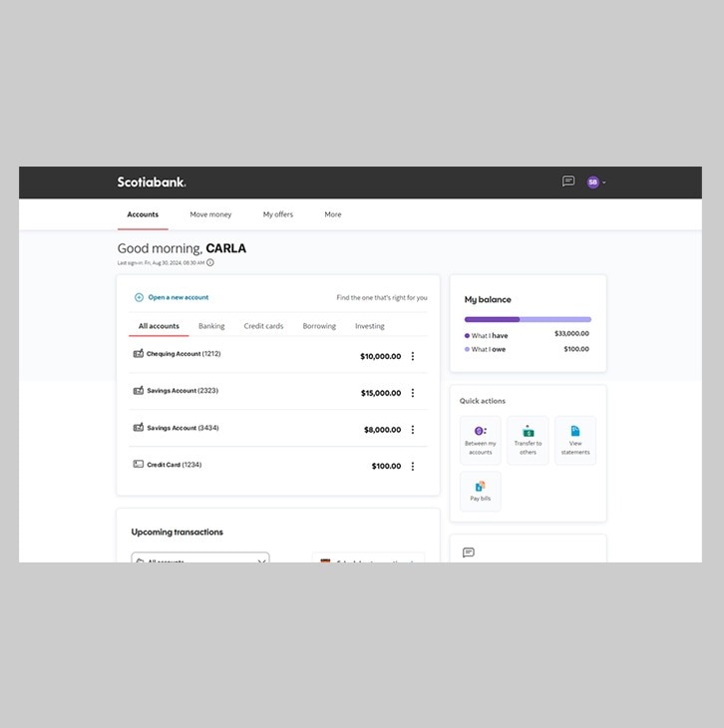The height and width of the screenshot is (728, 724).
Task: Click the Scotiabank logo
Action: click(152, 182)
